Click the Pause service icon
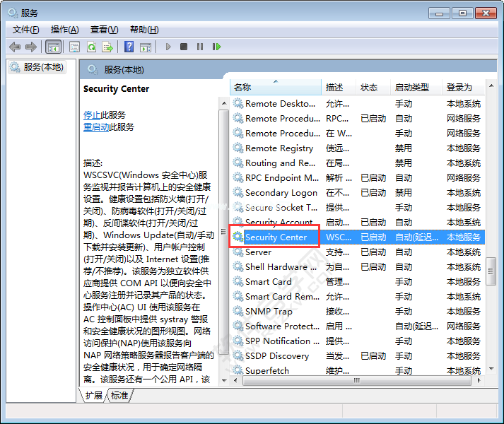This screenshot has height=424, width=504. click(200, 47)
